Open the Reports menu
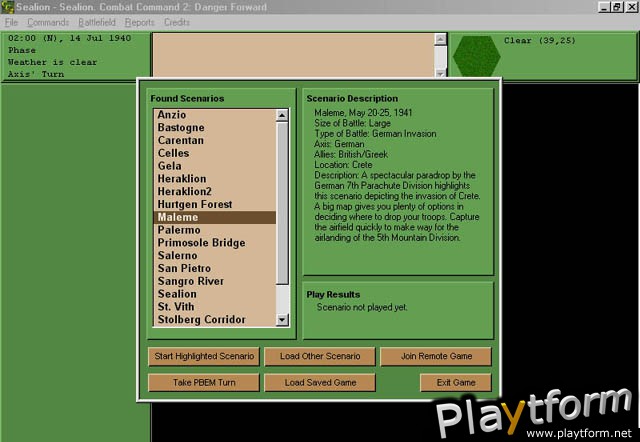The height and width of the screenshot is (442, 640). click(140, 22)
